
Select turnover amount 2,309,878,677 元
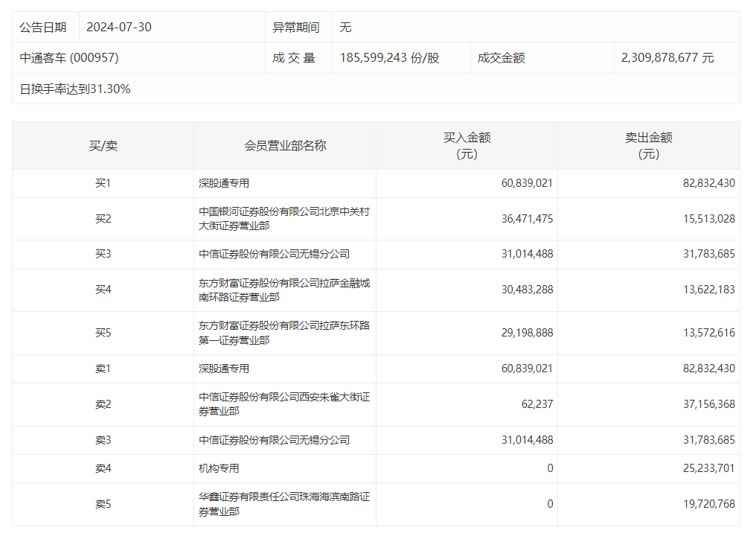point(667,58)
